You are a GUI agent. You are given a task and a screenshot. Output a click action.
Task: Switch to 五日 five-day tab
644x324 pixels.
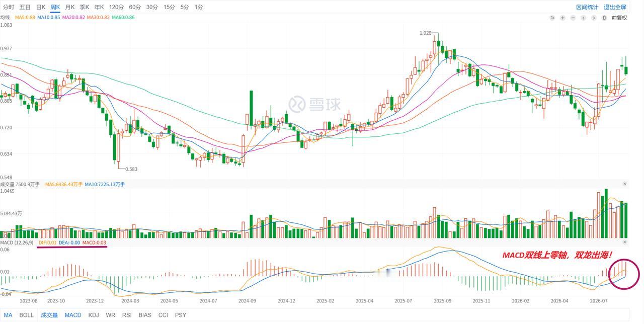(25, 7)
